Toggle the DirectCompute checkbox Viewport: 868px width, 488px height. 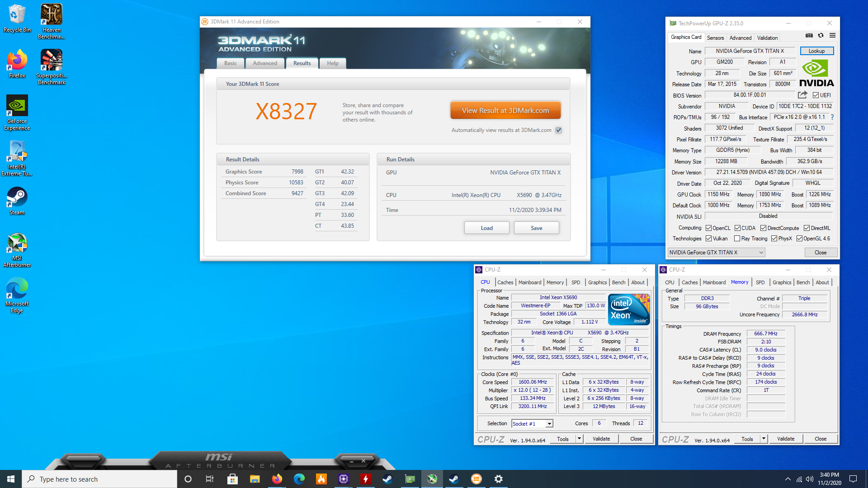(x=763, y=228)
